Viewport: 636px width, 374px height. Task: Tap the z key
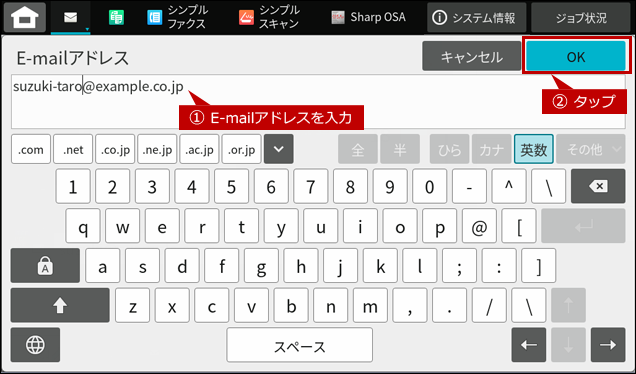click(x=132, y=305)
